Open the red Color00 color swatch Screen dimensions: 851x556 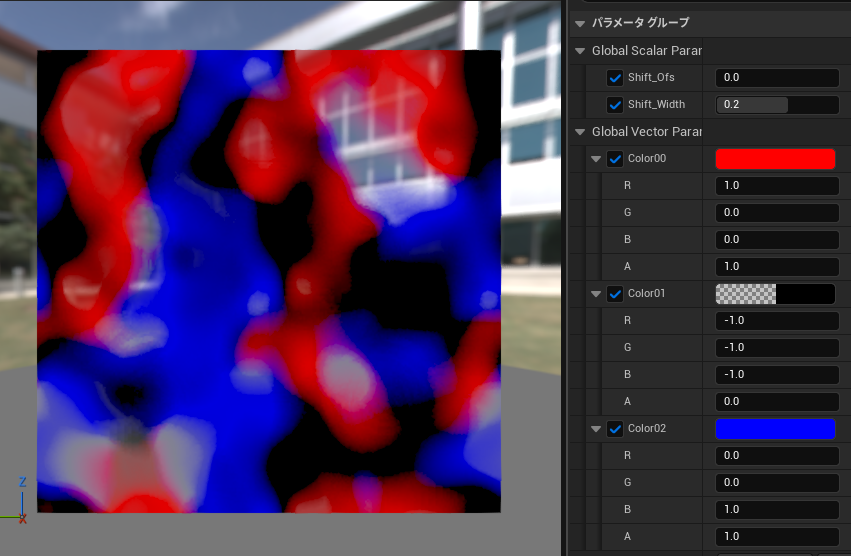click(775, 159)
